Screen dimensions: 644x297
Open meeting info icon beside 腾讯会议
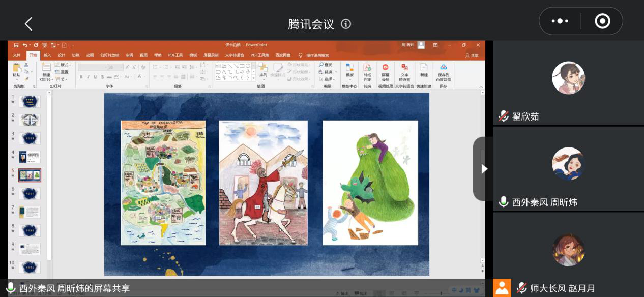click(x=346, y=24)
